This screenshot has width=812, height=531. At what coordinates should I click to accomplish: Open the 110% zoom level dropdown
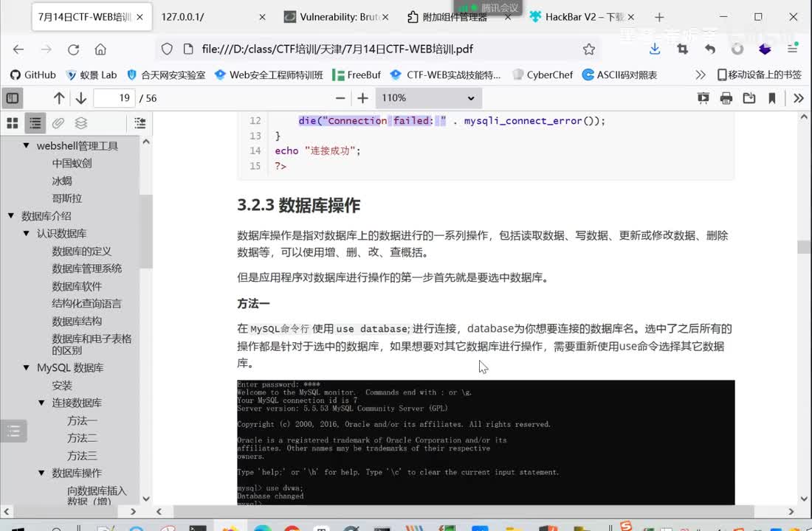(428, 98)
